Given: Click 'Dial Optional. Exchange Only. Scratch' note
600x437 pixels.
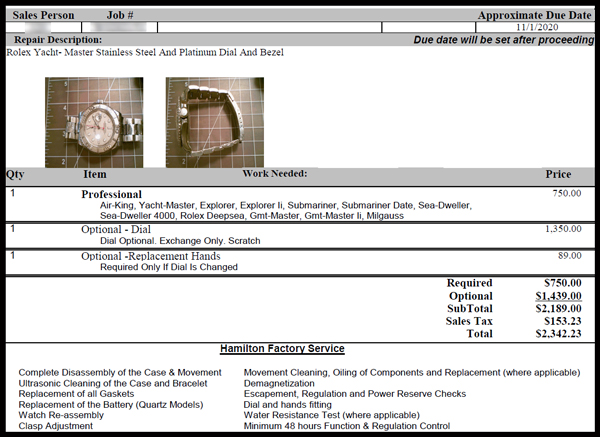Looking at the screenshot, I should (180, 241).
